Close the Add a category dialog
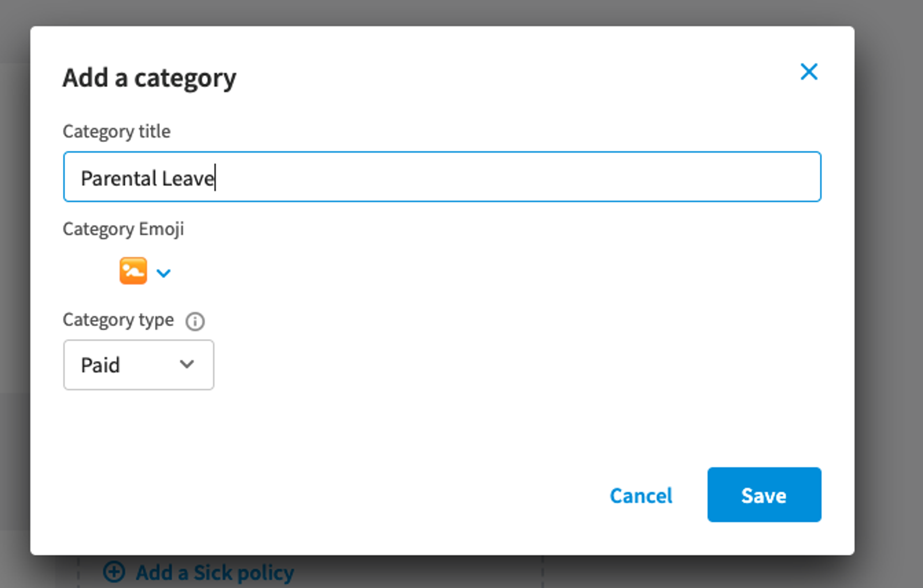The height and width of the screenshot is (588, 923). 809,72
